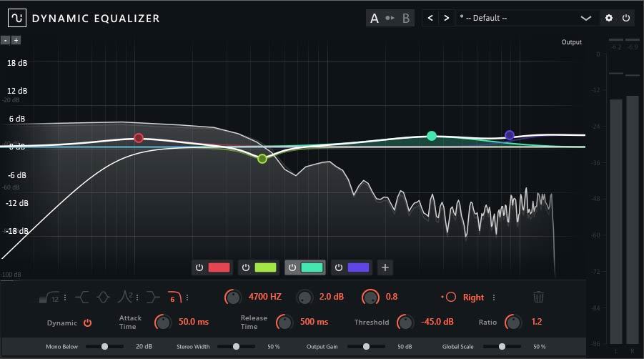Click the 2.0 dB gain value
This screenshot has width=644, height=359.
pyautogui.click(x=332, y=297)
